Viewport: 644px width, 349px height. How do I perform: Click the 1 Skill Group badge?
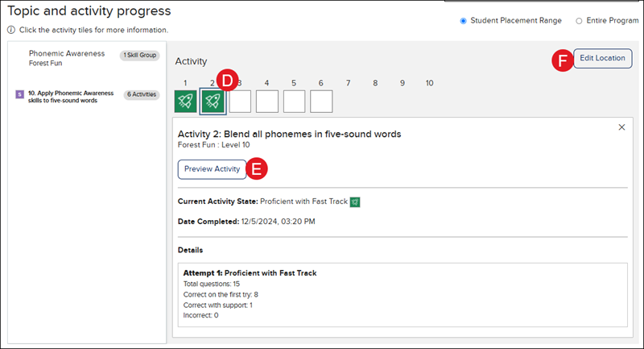[x=140, y=56]
